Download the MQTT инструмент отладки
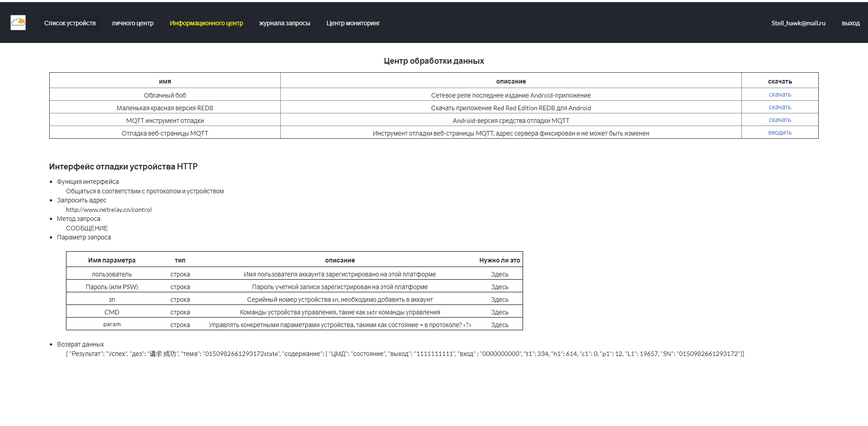Screen dimensions: 868x426 [780, 120]
